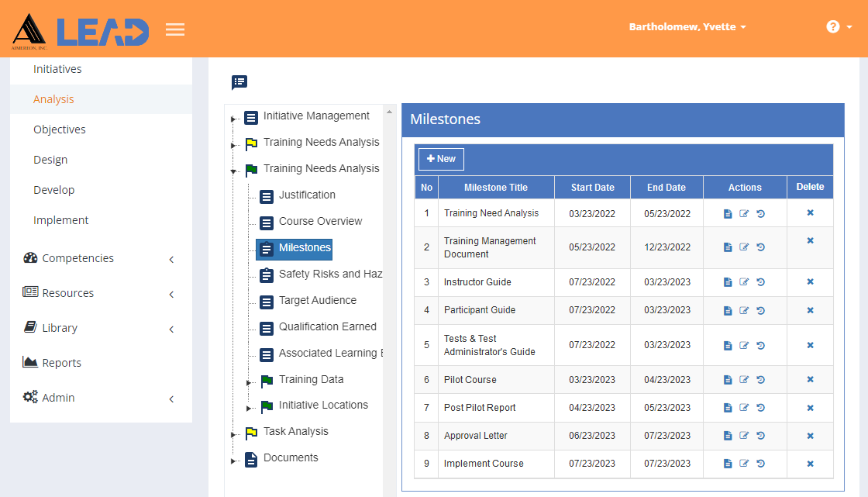Screen dimensions: 868x497
Task: Open document icon for Training Need Analysis row
Action: 728,214
